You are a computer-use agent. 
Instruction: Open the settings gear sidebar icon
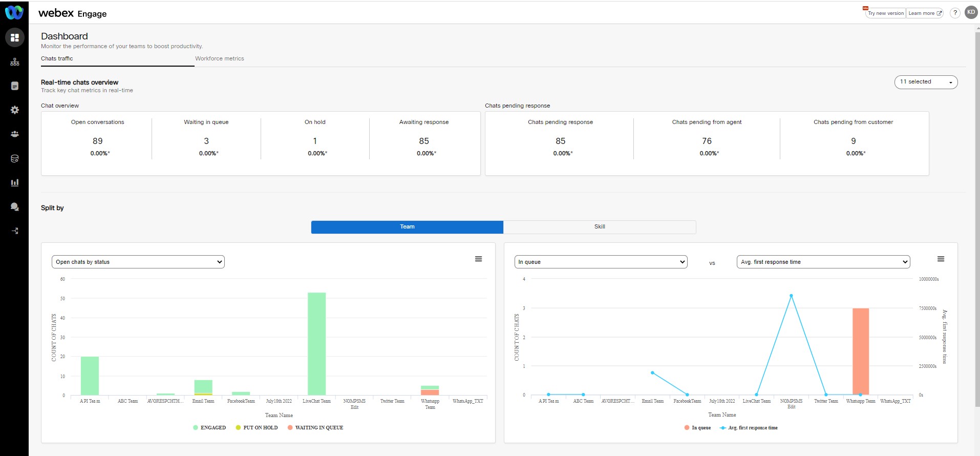[15, 110]
